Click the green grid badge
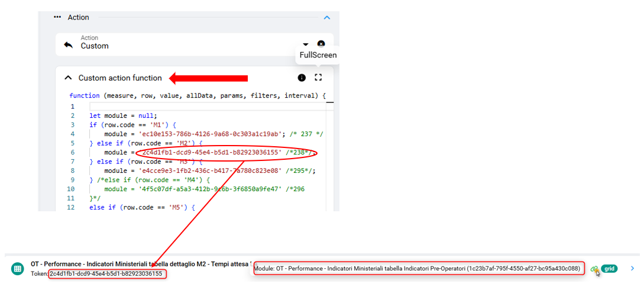 pos(609,269)
